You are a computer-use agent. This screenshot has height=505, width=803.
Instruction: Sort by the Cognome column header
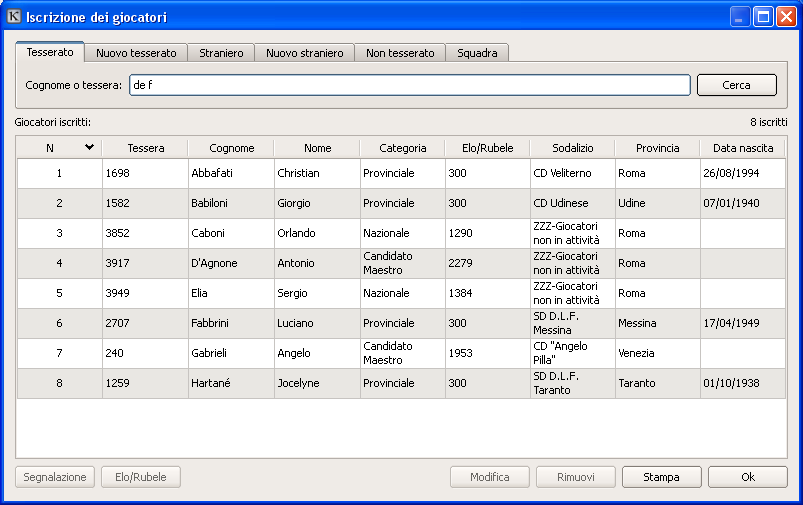point(231,148)
